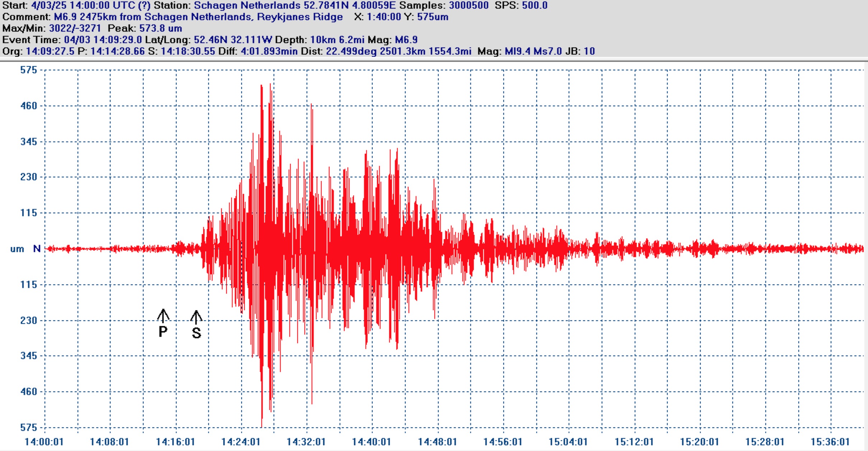The height and width of the screenshot is (451, 868).
Task: Click the Station name Schagen Netherlands text
Action: point(247,5)
